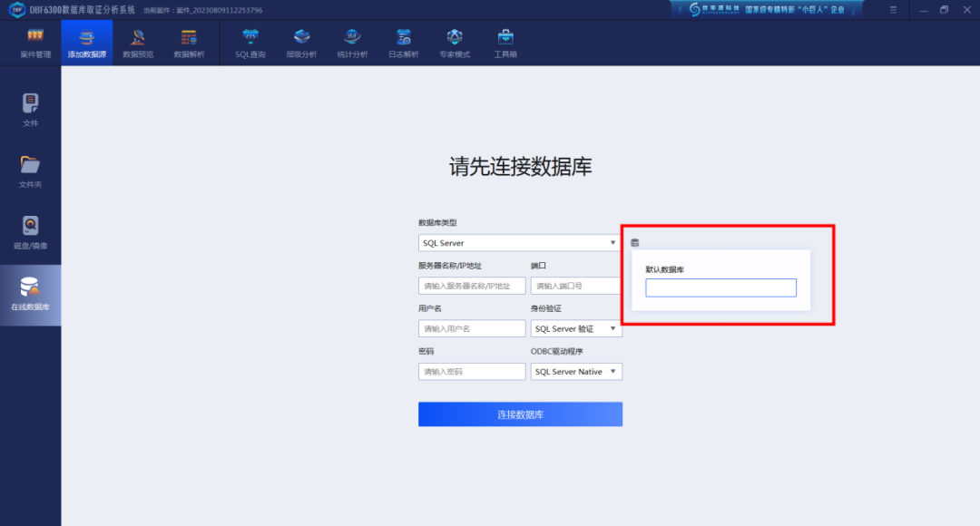Focus the 服务器名称/IP地址 input field
Screen dimensions: 980x526
pos(472,286)
